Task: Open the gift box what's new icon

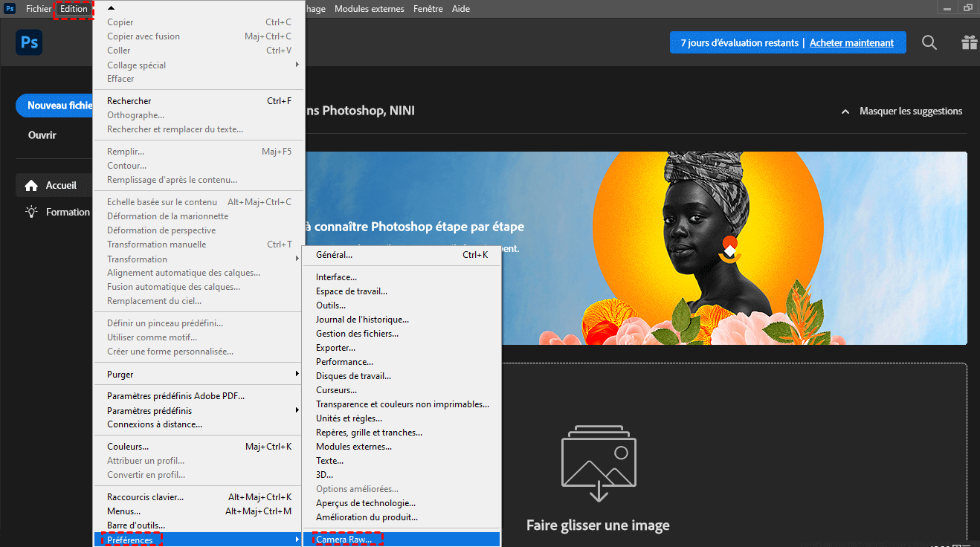Action: pyautogui.click(x=969, y=43)
